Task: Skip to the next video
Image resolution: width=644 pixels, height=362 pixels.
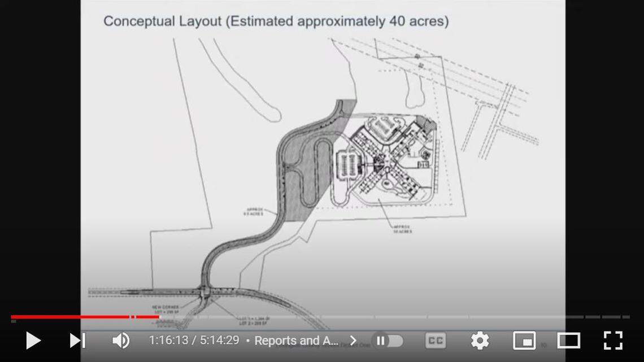Action: pos(77,341)
